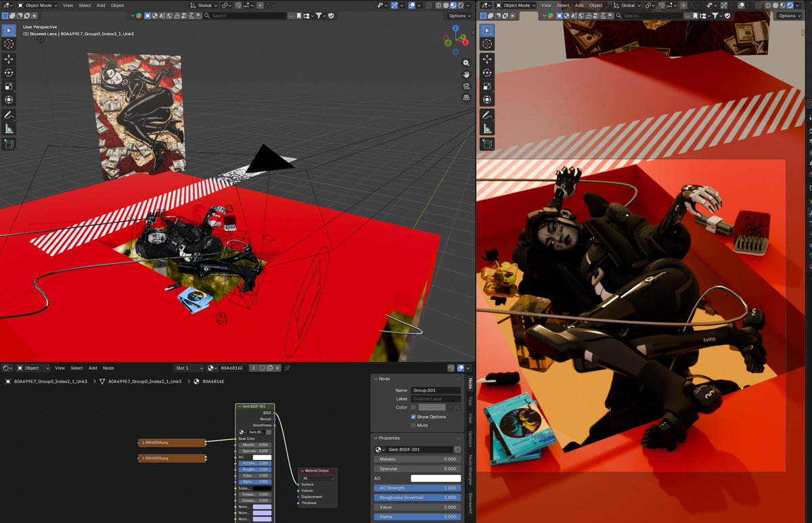Click 80A6816E material in breadcrumb path
Image resolution: width=812 pixels, height=523 pixels.
[x=212, y=382]
